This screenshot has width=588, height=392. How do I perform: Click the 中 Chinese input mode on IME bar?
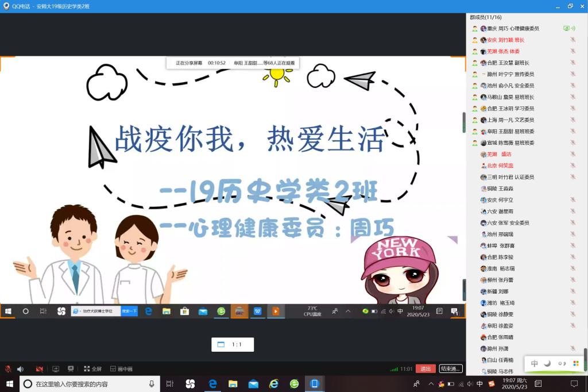tap(535, 363)
